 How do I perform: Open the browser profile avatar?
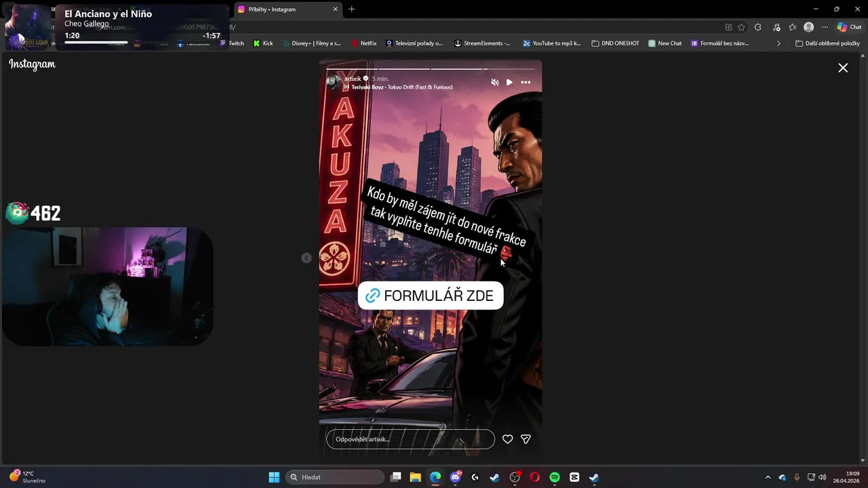click(x=808, y=27)
